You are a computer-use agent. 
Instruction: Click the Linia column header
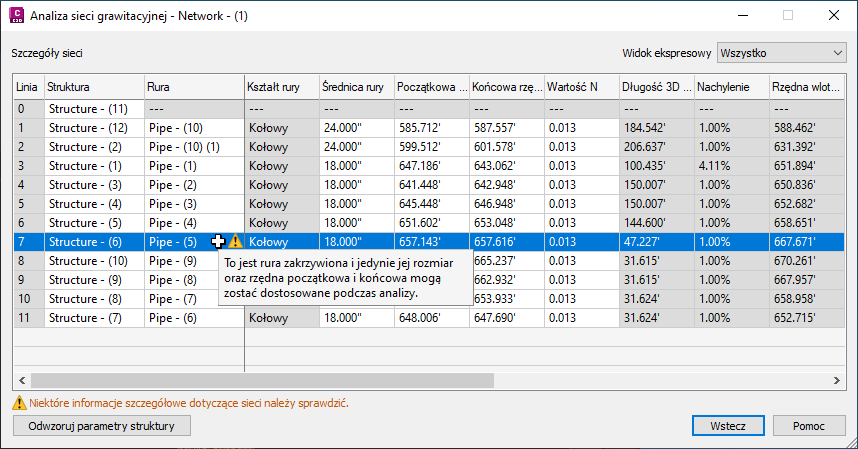[x=28, y=87]
